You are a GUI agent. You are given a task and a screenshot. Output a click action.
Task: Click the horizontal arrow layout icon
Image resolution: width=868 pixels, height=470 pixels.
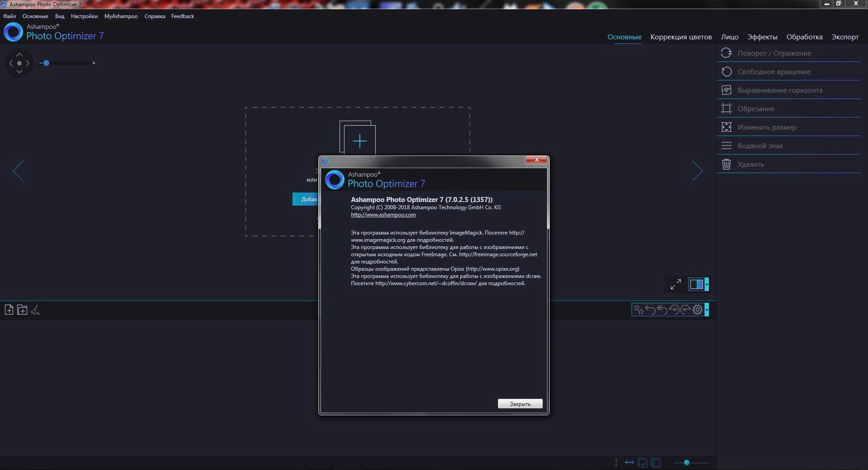629,462
